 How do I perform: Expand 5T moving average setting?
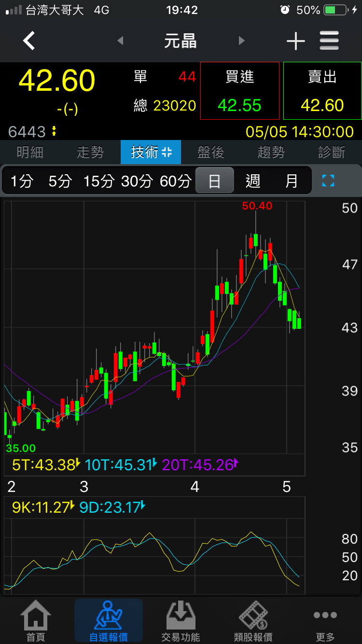[77, 465]
